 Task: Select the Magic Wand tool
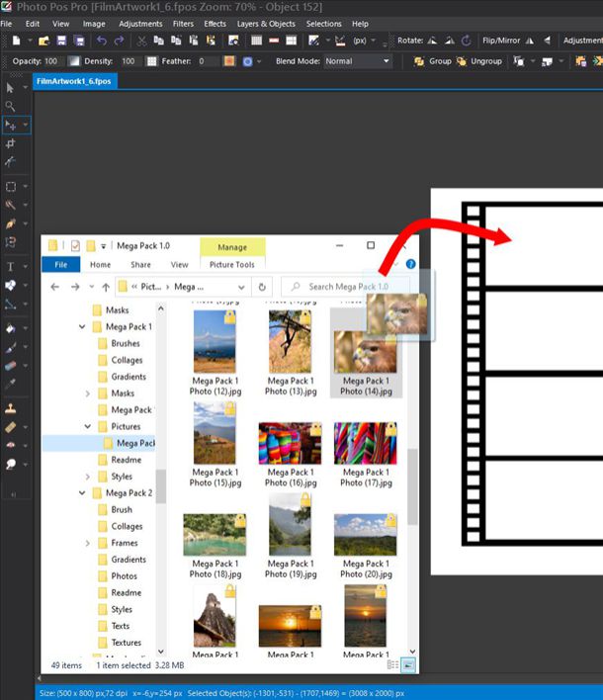point(10,205)
